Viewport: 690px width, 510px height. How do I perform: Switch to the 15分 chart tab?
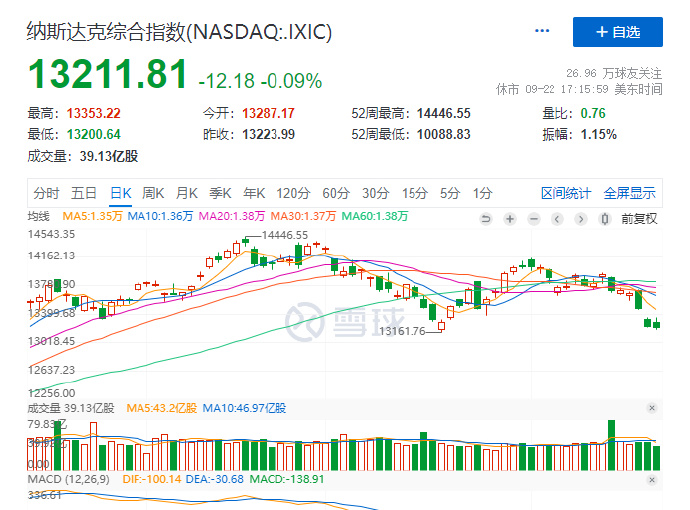pyautogui.click(x=415, y=193)
